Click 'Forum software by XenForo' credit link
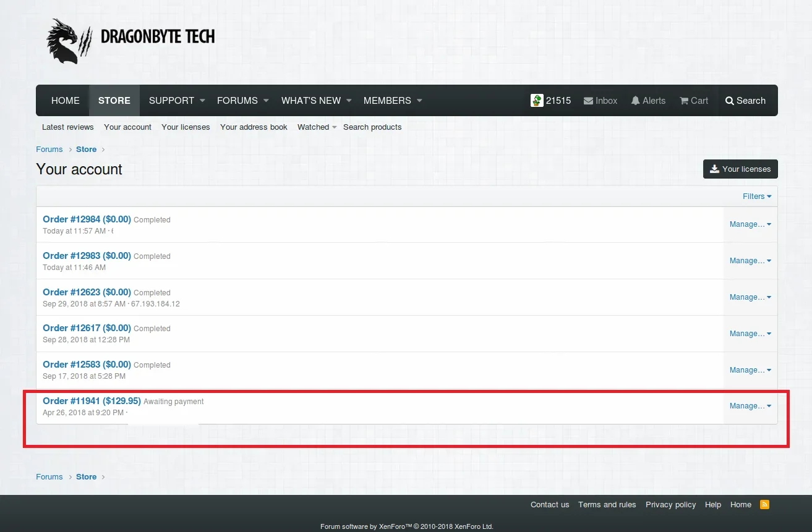812x532 pixels. 407,527
